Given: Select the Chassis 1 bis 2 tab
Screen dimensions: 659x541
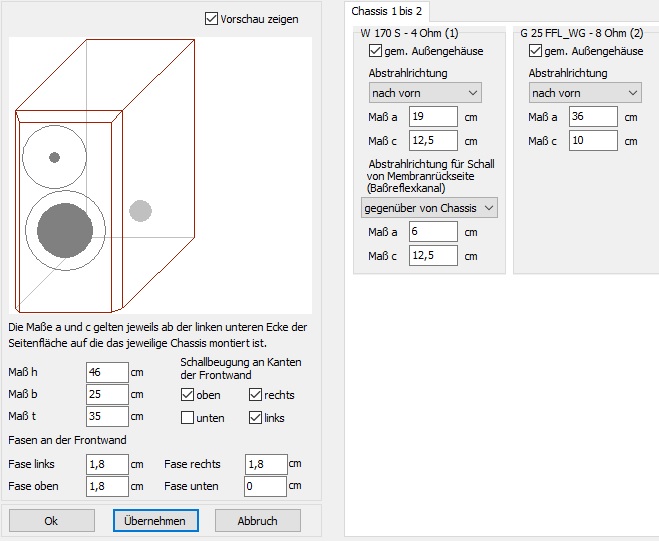Looking at the screenshot, I should point(386,11).
